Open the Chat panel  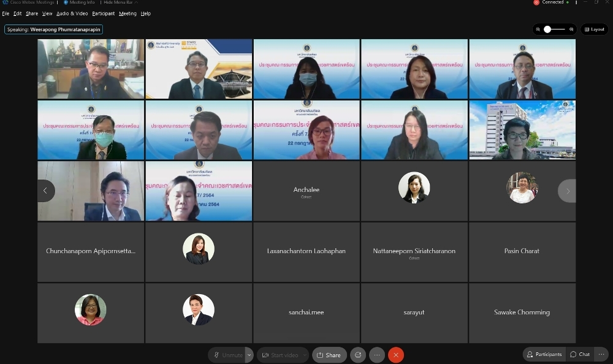580,354
